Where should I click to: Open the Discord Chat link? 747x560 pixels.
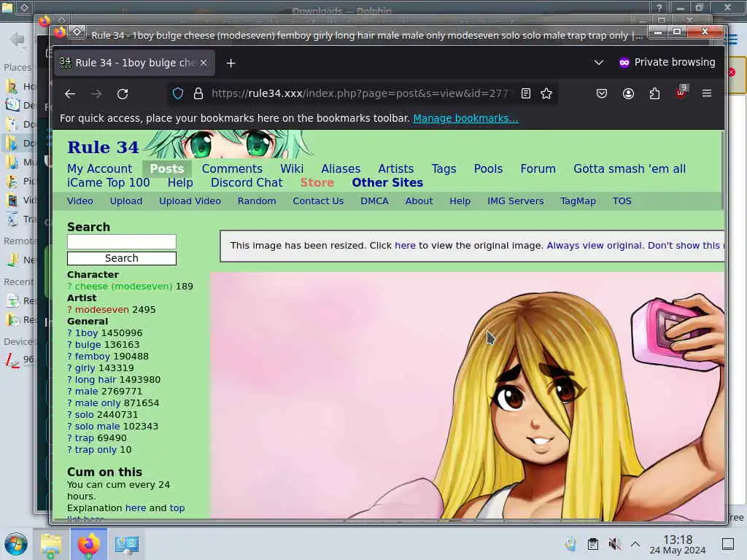[x=247, y=182]
